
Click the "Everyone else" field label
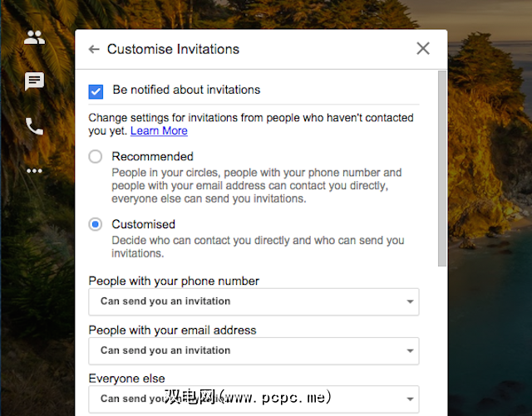pos(127,379)
